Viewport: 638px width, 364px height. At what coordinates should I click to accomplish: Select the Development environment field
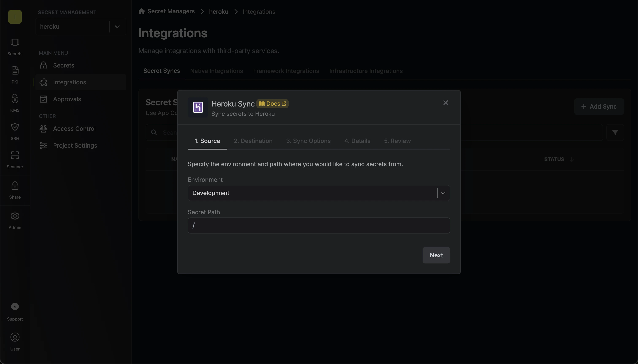(x=319, y=193)
